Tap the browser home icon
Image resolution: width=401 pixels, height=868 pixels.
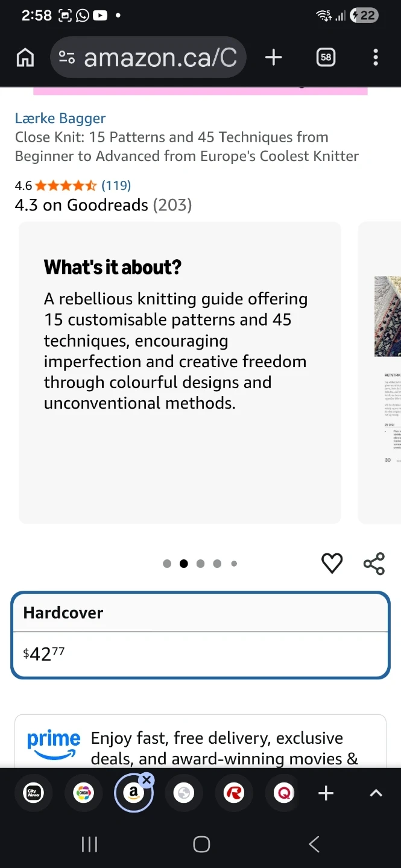[x=25, y=58]
